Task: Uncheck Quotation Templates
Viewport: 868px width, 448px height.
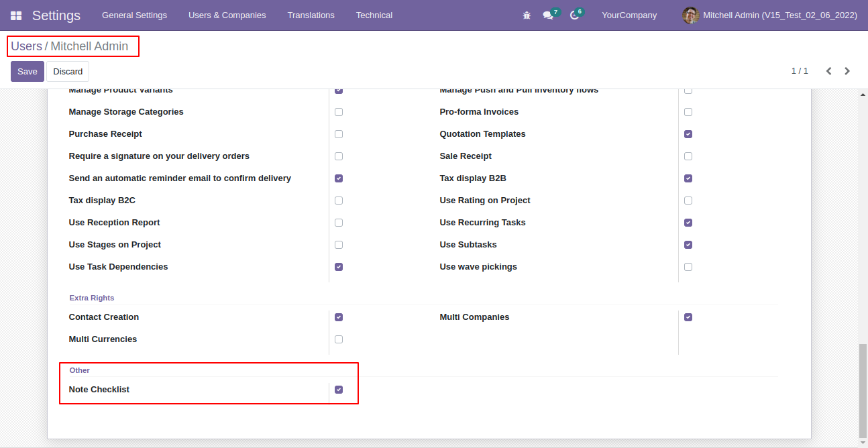Action: [x=688, y=134]
